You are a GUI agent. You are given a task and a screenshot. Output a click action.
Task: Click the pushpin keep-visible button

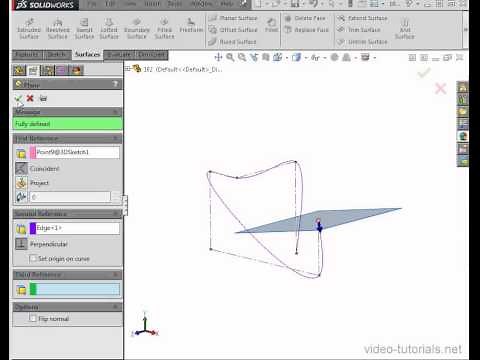coord(43,98)
